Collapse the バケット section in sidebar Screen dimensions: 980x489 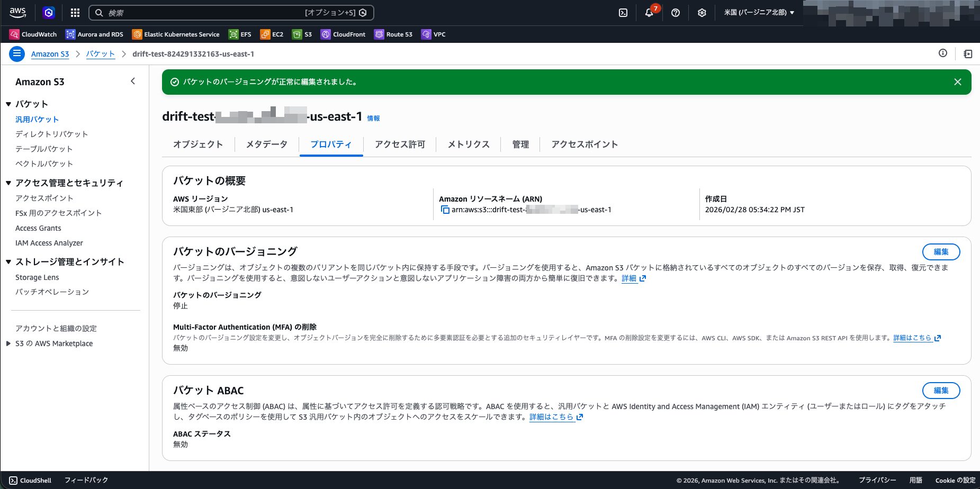[x=8, y=104]
